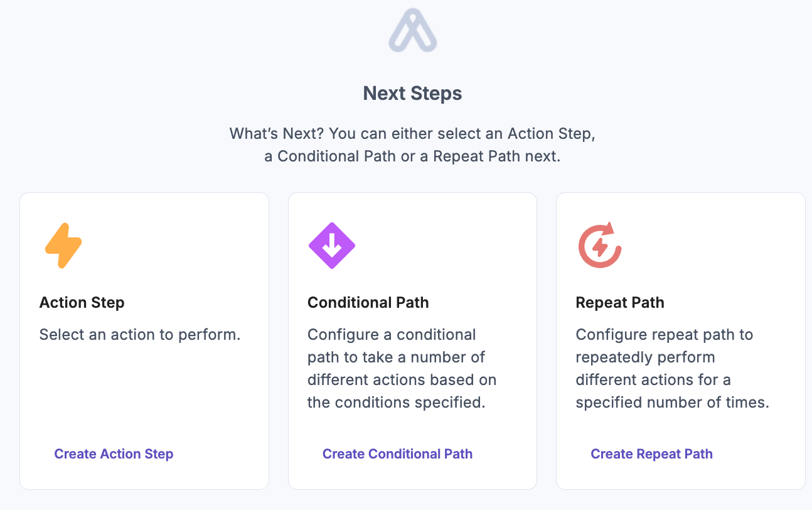Click the Repeat Path heading text
Screen dimensions: 812x510
tap(620, 302)
